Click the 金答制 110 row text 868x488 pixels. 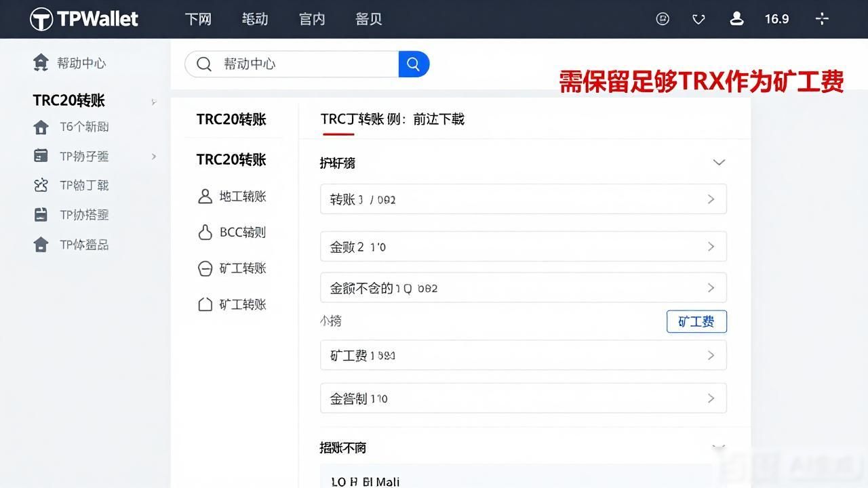pos(359,399)
